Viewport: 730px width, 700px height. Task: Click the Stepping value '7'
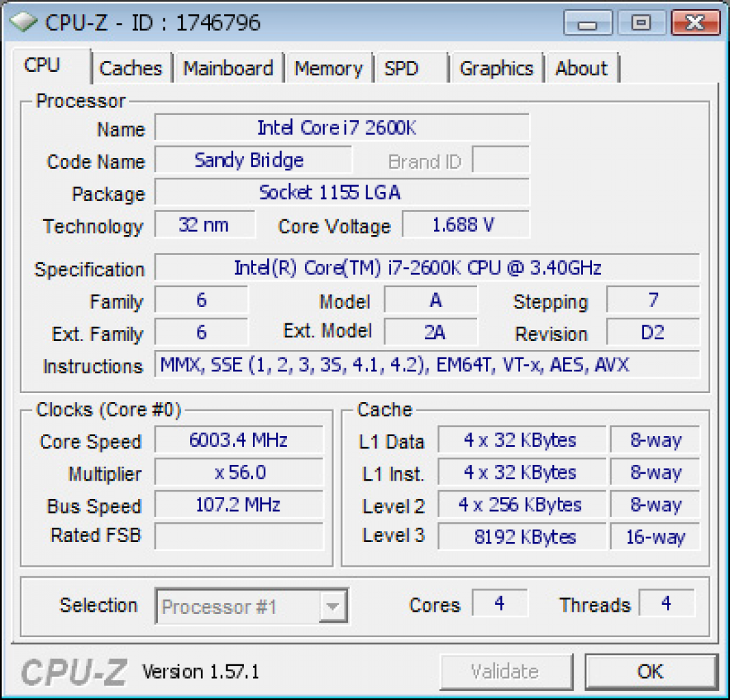pos(653,300)
